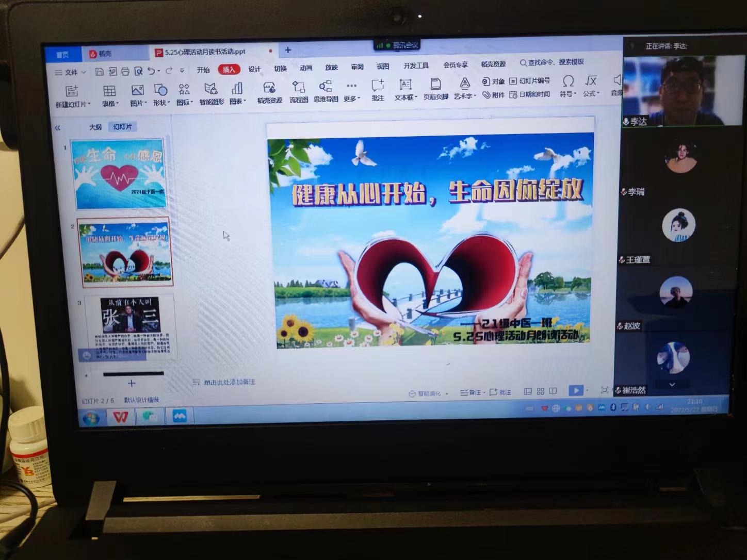Switch to 大纲 outline pane tab

pyautogui.click(x=95, y=127)
